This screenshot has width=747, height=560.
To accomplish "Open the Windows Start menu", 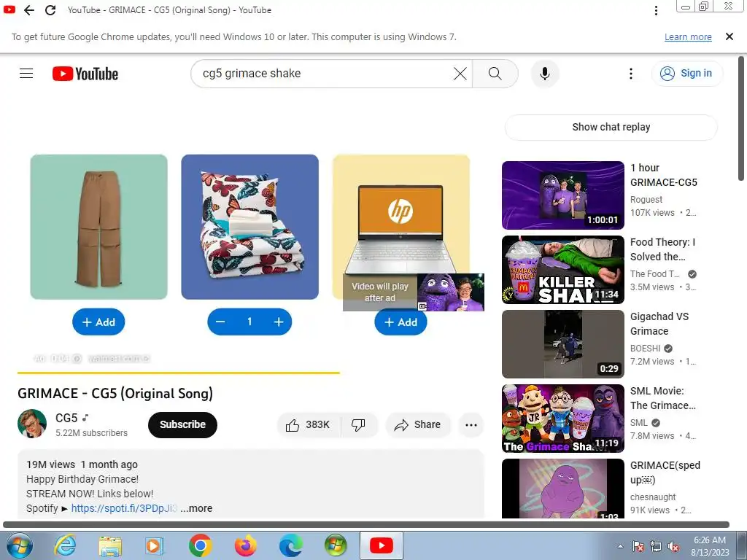I will pyautogui.click(x=19, y=545).
